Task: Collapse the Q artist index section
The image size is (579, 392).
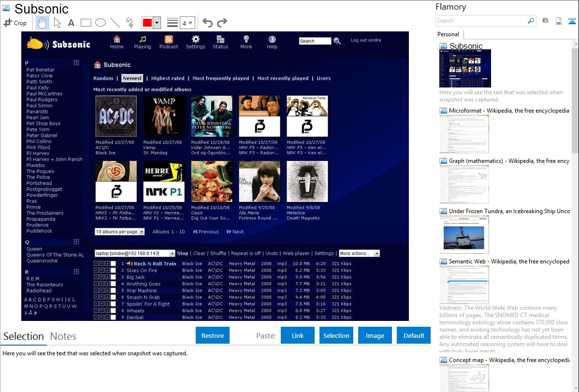Action: (x=76, y=242)
